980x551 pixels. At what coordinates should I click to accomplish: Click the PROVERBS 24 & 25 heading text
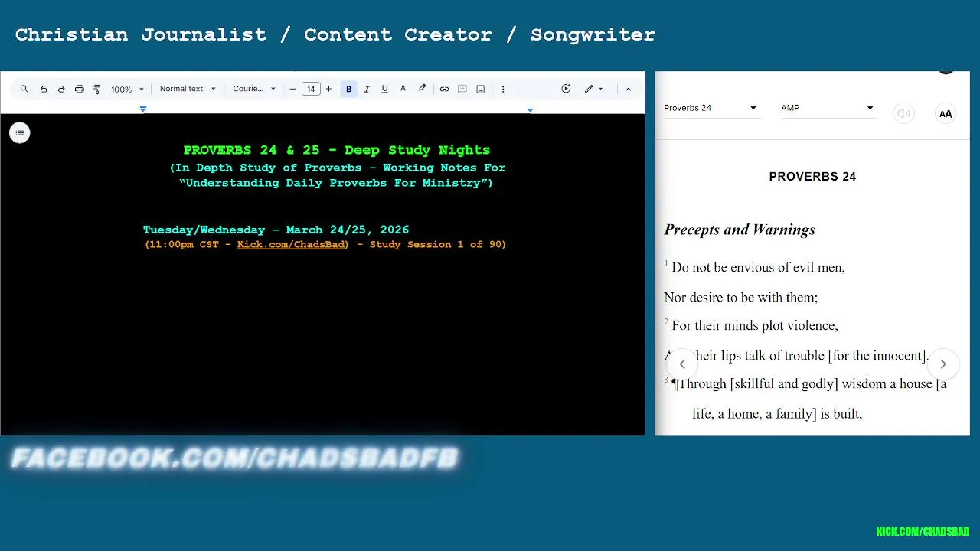[x=337, y=150]
